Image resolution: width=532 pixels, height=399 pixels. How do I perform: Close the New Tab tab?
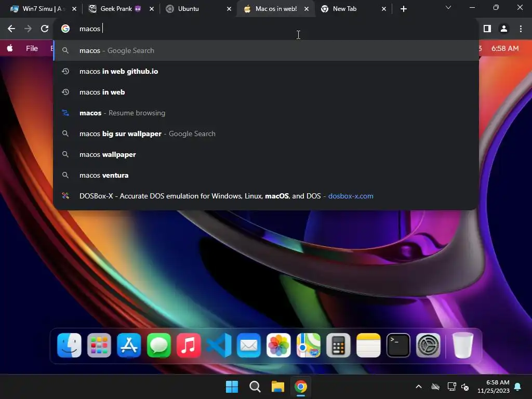pyautogui.click(x=384, y=9)
